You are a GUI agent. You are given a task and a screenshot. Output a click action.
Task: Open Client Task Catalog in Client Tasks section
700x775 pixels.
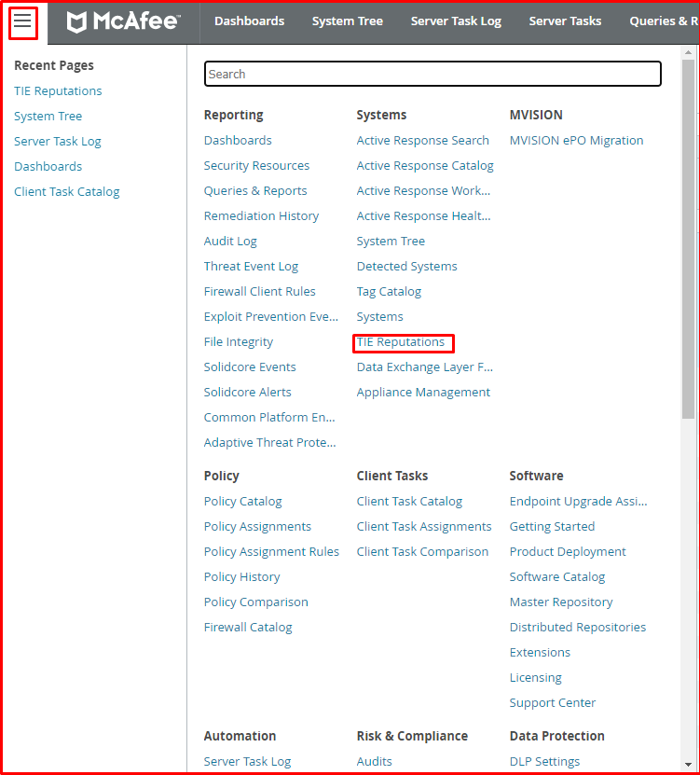click(409, 501)
